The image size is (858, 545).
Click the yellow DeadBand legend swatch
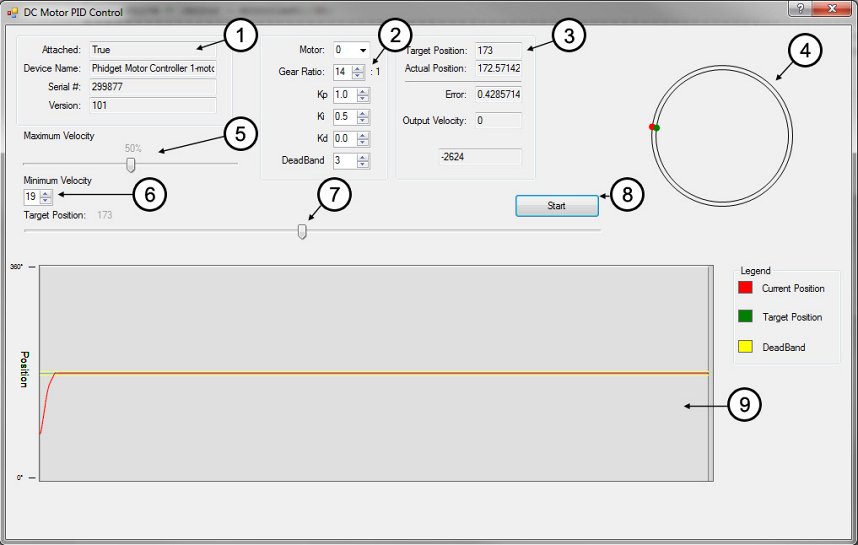pyautogui.click(x=745, y=346)
